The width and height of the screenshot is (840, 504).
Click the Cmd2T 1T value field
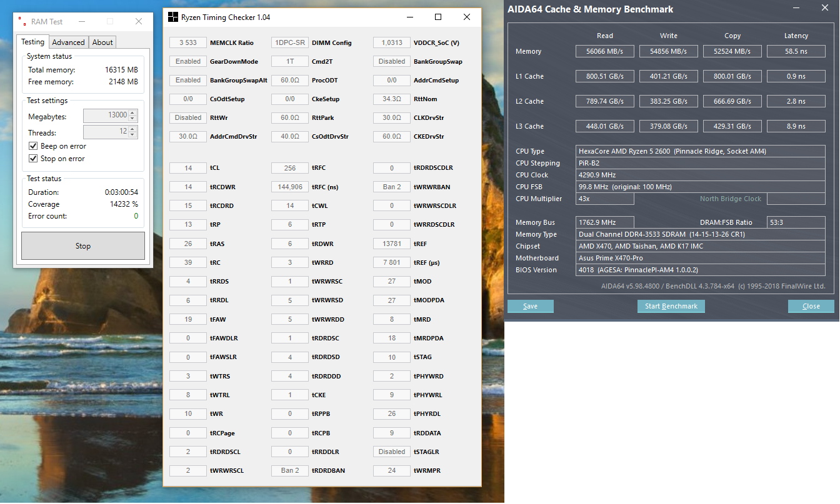[x=290, y=61]
